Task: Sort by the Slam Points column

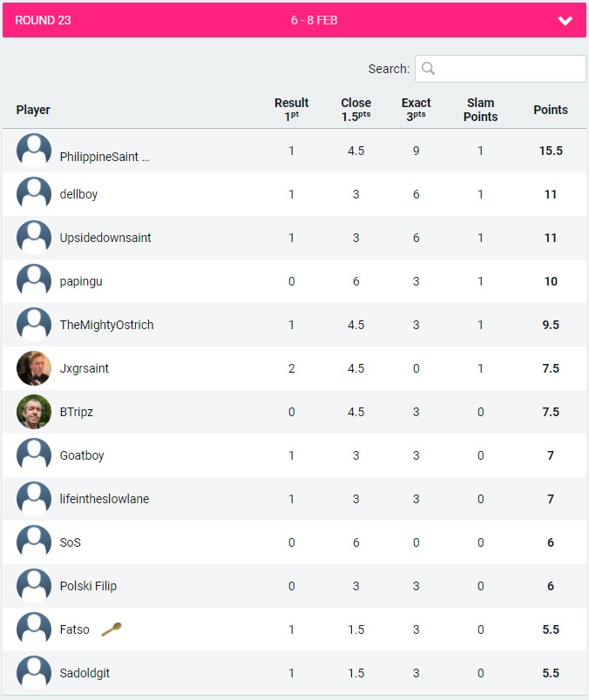Action: click(480, 110)
